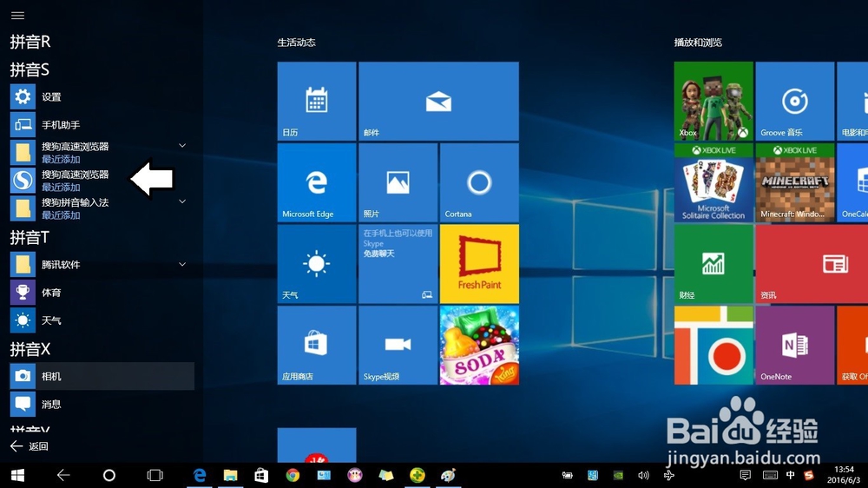Open Task View in the taskbar

pos(155,475)
